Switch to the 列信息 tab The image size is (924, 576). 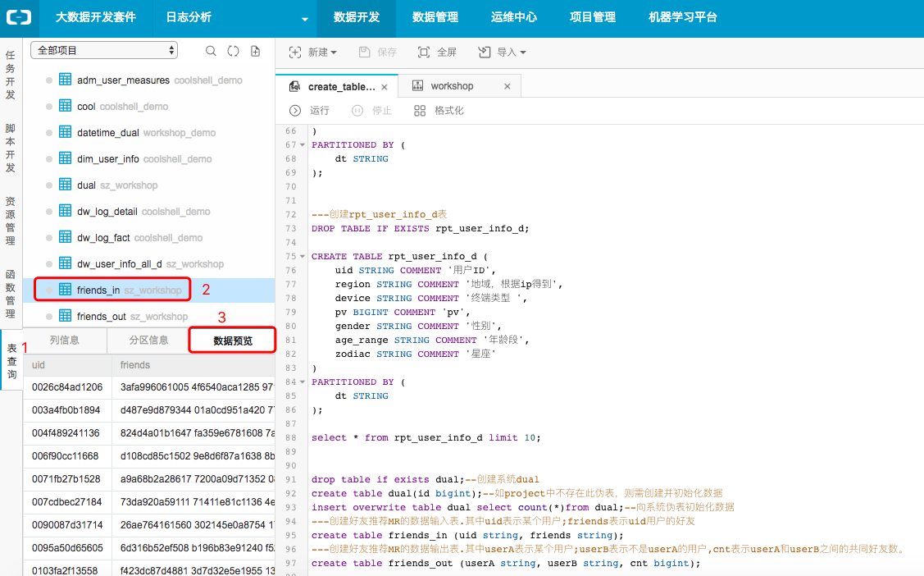point(65,341)
